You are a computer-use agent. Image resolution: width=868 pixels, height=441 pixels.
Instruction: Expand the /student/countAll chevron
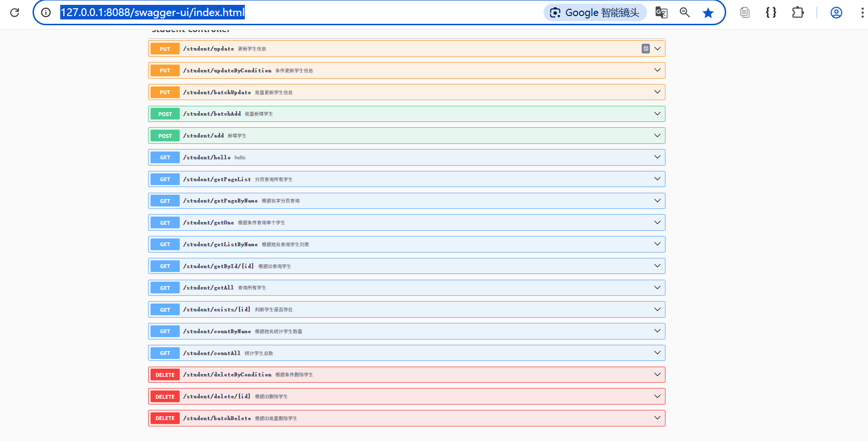[657, 353]
